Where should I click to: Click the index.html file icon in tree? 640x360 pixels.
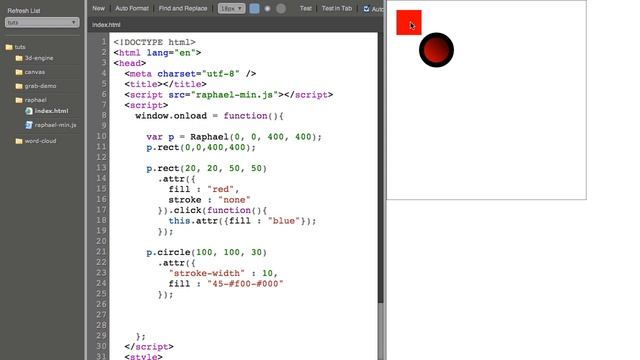tap(29, 111)
